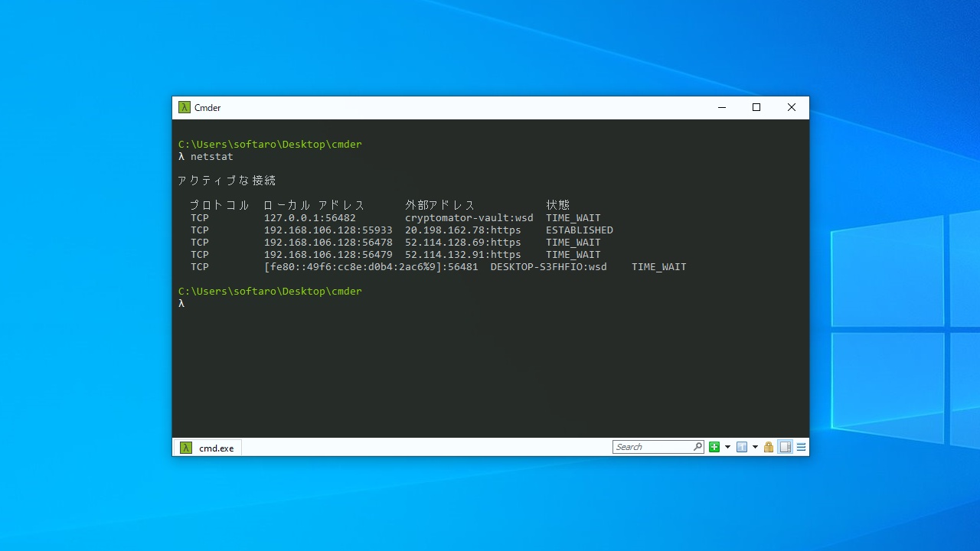Screen dimensions: 980x551
Task: Click local address 127.0.0.1:56482
Action: point(310,218)
